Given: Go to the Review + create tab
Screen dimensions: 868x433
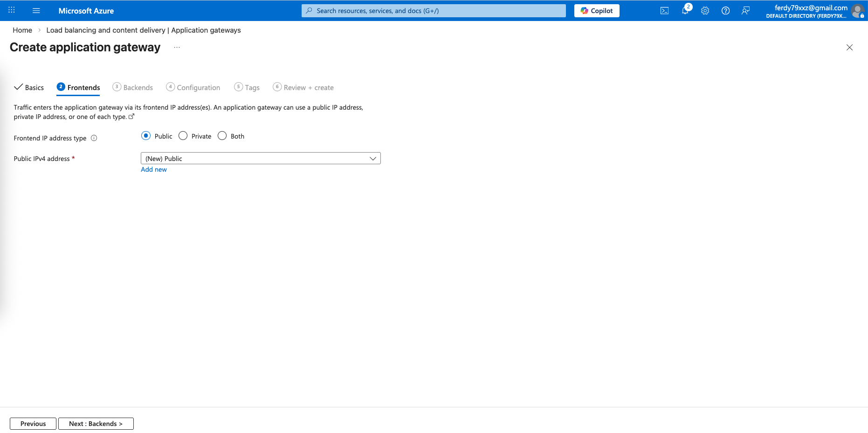Looking at the screenshot, I should (303, 88).
